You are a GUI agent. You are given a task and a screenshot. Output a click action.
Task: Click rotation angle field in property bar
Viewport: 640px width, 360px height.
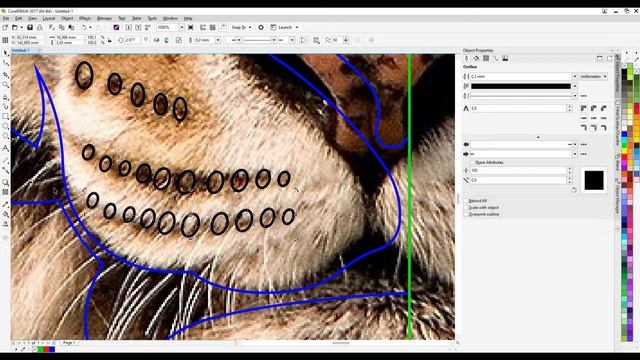tap(131, 40)
